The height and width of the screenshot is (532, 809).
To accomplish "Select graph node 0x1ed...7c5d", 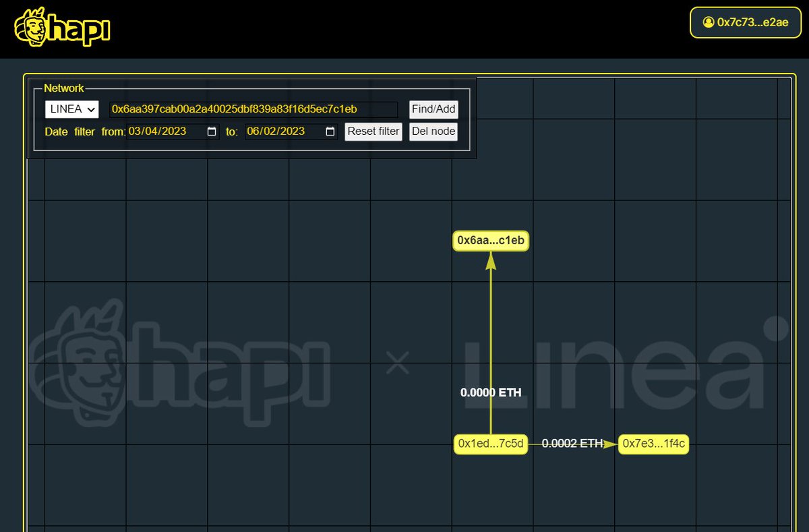I will pyautogui.click(x=491, y=444).
